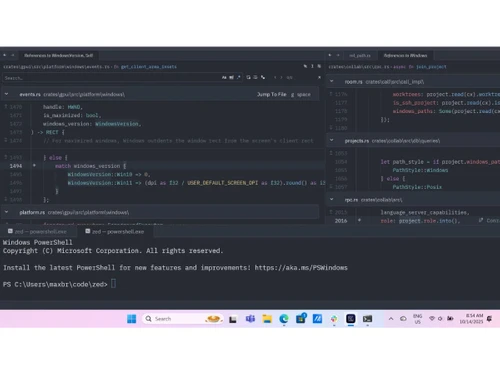Click PathStyle::Windows in projects.rs

(x=420, y=170)
